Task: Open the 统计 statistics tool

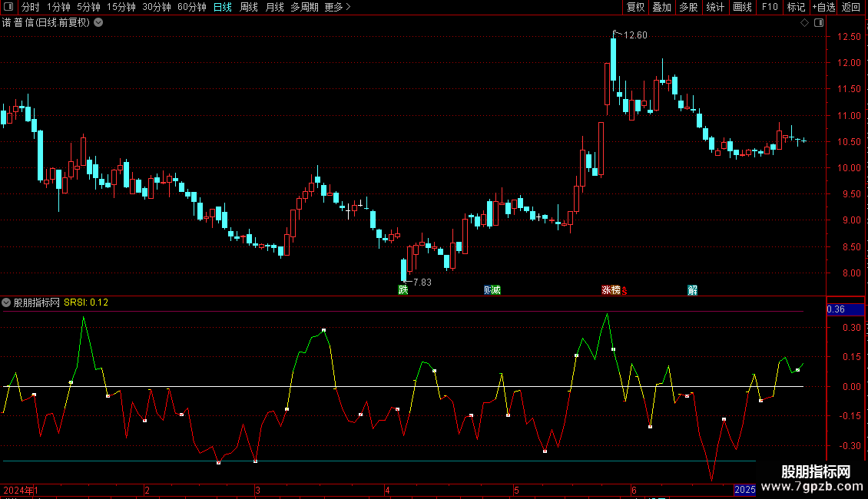Action: pyautogui.click(x=715, y=7)
